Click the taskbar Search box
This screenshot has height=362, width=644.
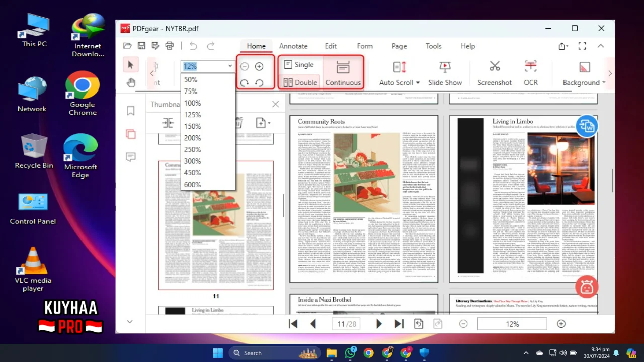[276, 353]
